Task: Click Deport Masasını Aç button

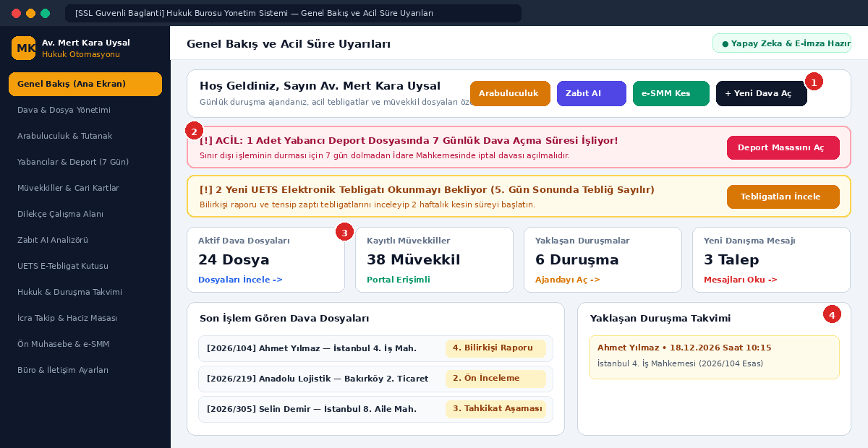Action: [783, 147]
